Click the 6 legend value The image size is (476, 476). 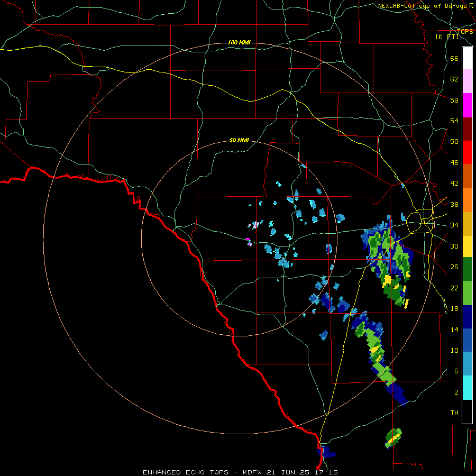click(456, 371)
